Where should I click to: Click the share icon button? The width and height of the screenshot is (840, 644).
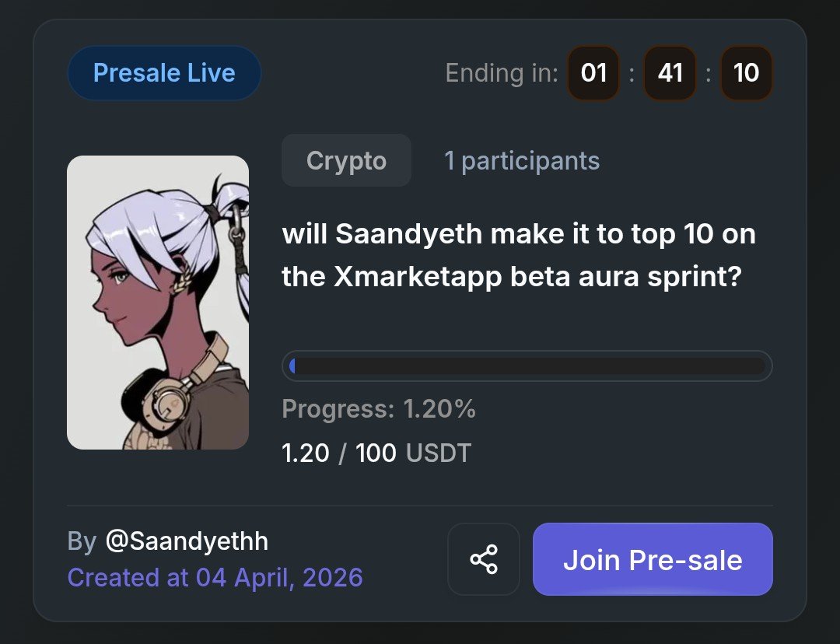pyautogui.click(x=483, y=559)
